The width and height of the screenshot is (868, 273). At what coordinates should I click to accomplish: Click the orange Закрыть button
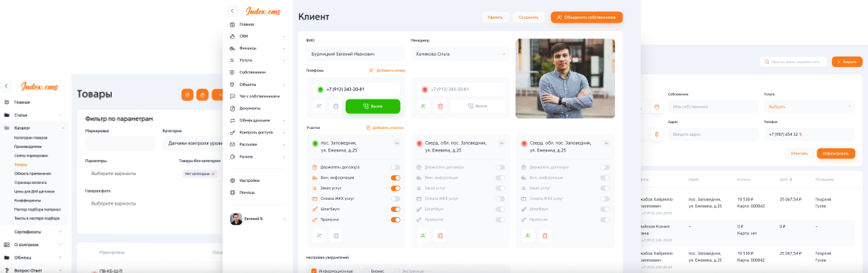coord(847,62)
